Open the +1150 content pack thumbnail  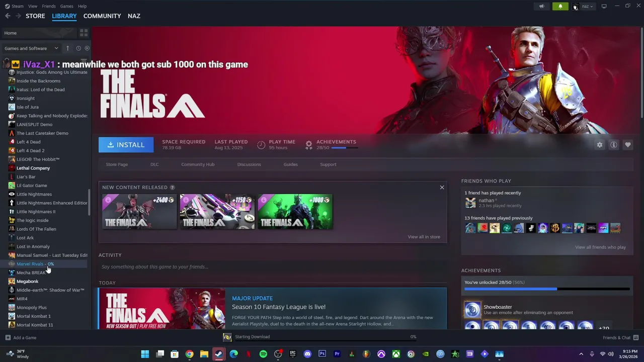[217, 212]
